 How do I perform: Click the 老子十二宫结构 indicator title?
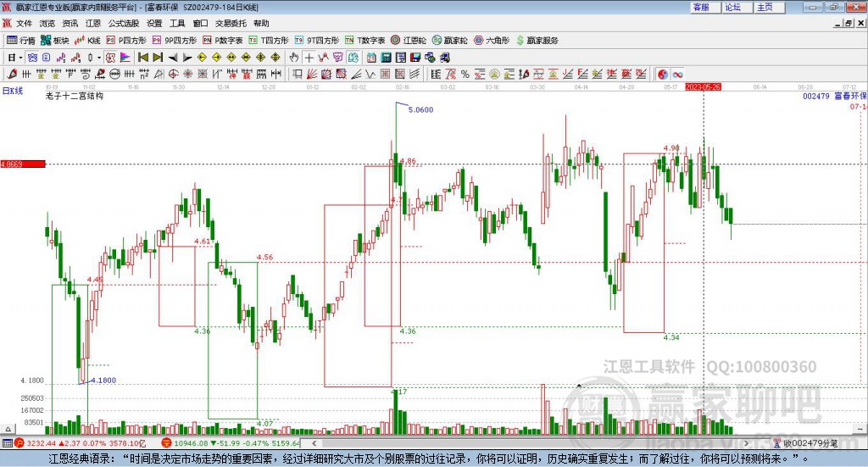pyautogui.click(x=75, y=96)
